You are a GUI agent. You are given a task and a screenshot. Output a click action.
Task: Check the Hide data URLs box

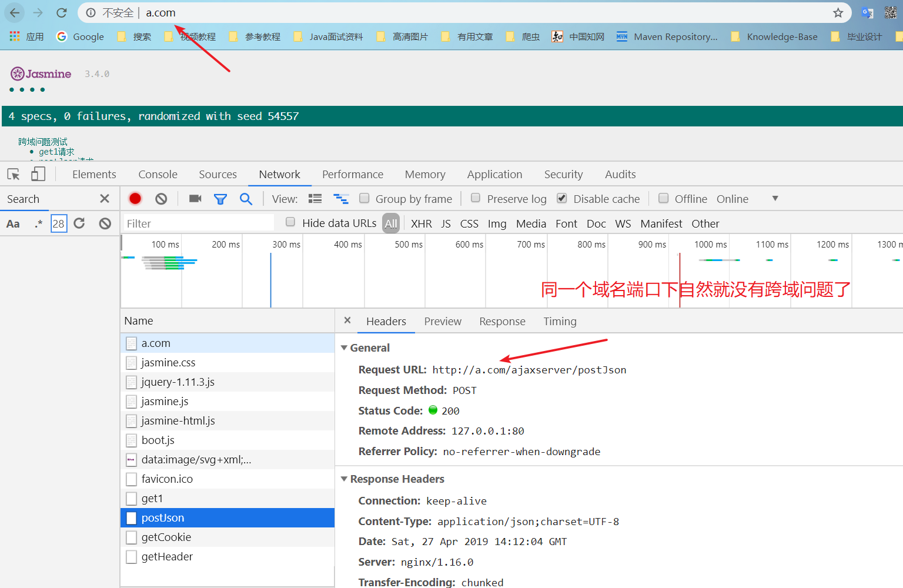coord(290,222)
